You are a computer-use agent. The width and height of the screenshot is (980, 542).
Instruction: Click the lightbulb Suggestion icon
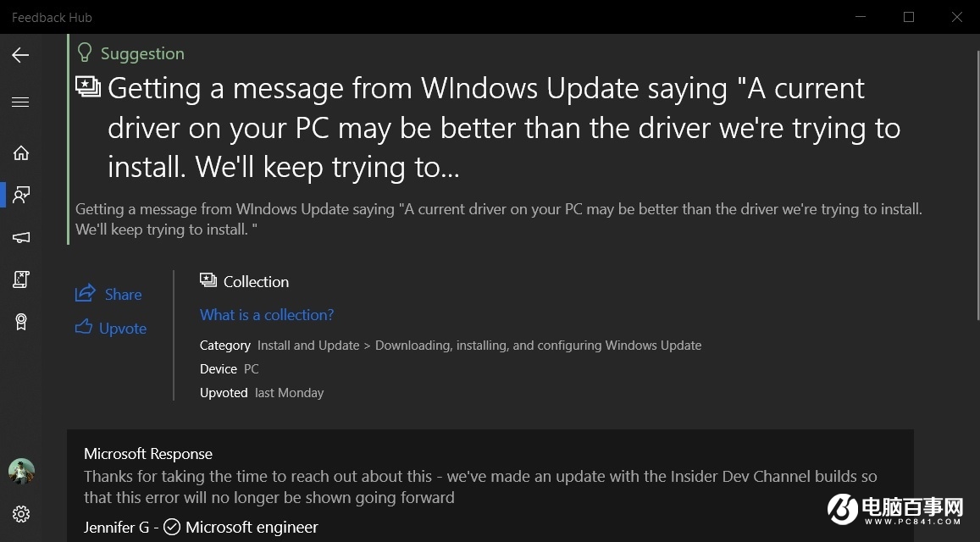pos(84,53)
